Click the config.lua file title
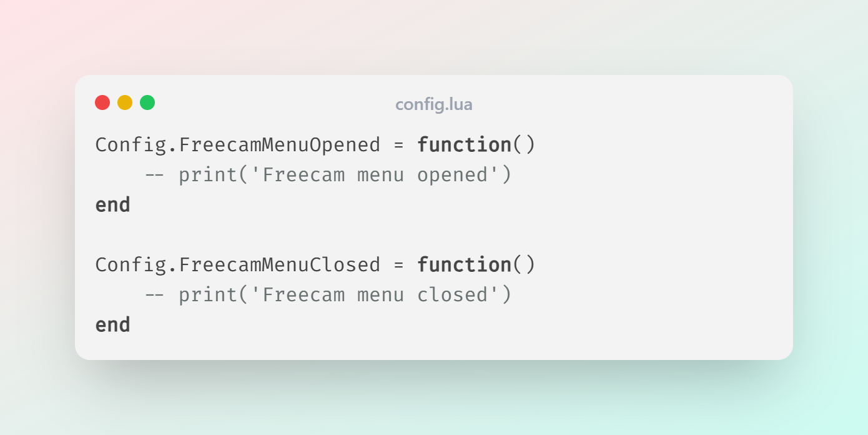Viewport: 868px width, 435px height. click(433, 104)
